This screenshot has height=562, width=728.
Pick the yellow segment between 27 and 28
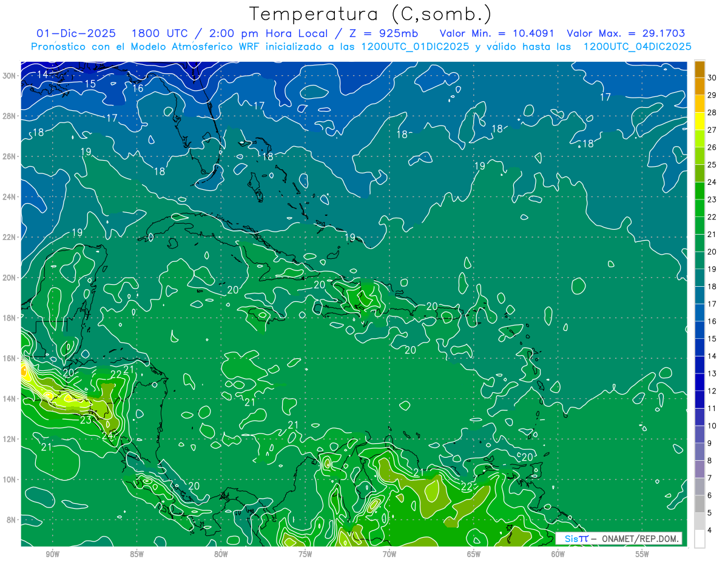tap(699, 121)
